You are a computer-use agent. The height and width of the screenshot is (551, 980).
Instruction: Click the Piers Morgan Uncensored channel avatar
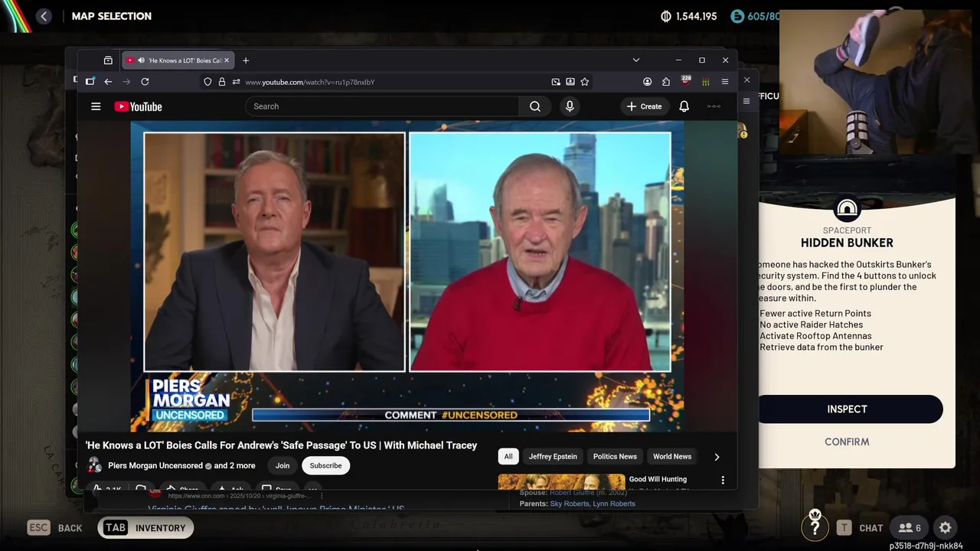coord(94,465)
